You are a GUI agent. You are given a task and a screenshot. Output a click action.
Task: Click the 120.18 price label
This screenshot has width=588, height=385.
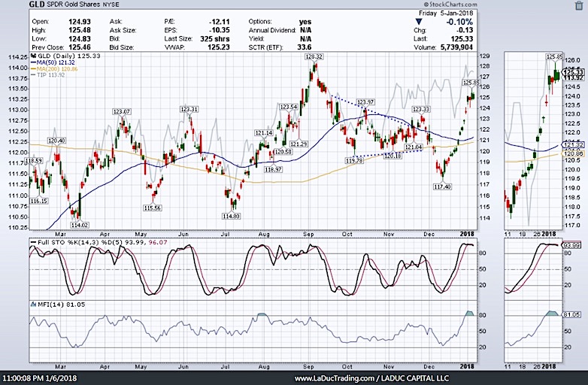click(x=393, y=155)
